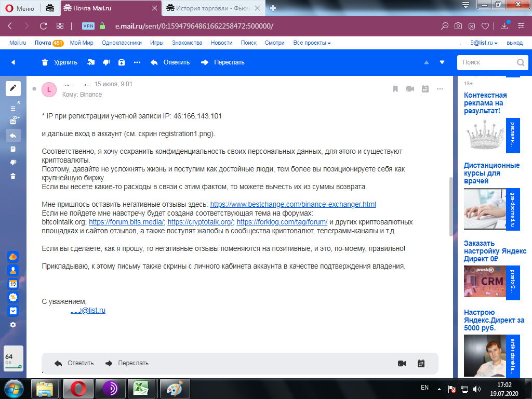The width and height of the screenshot is (532, 399).
Task: Toggle unread dot beside sender avatar
Action: tap(34, 89)
